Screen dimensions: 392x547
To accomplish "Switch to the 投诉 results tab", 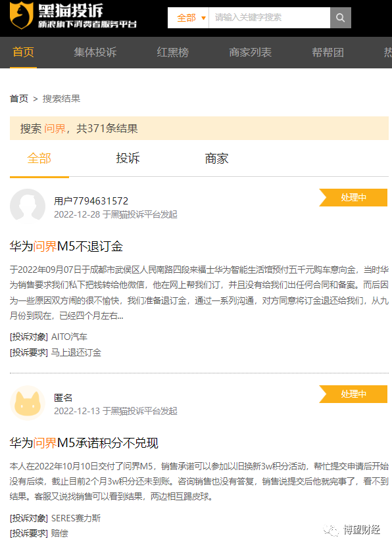I will click(128, 158).
